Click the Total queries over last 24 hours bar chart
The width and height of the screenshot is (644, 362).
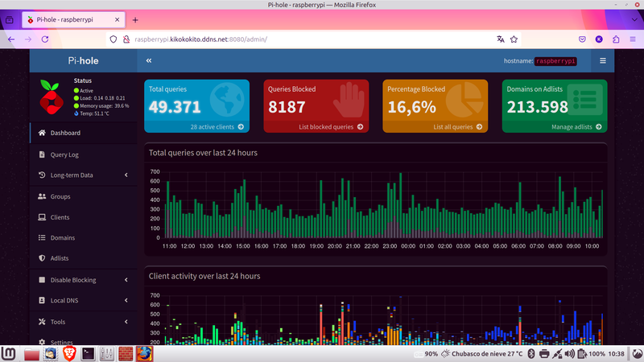pos(375,208)
